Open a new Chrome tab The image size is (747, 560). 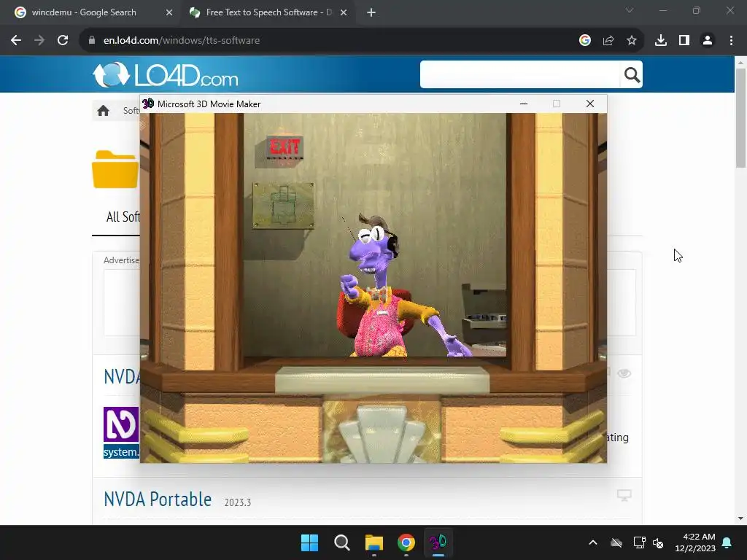tap(371, 13)
